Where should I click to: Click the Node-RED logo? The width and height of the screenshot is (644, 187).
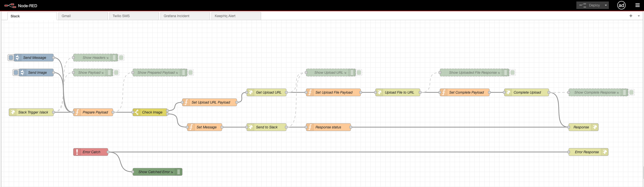coord(10,5)
